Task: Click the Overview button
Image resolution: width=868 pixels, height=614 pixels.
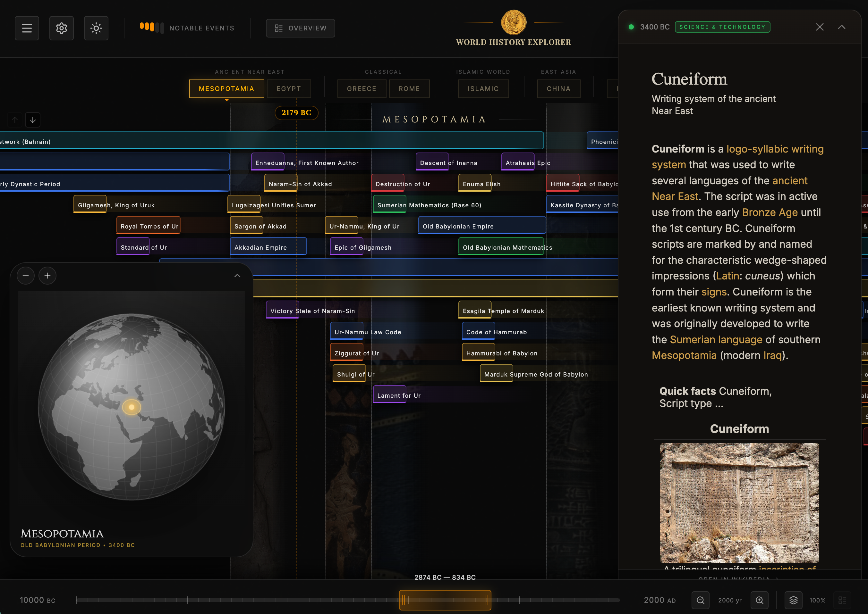Action: (x=301, y=28)
